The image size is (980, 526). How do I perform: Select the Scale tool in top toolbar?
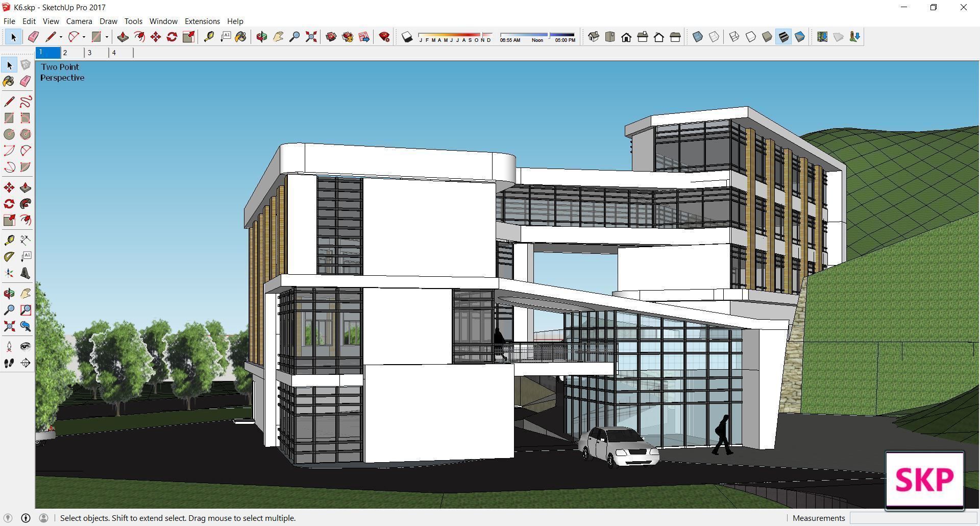pos(188,37)
